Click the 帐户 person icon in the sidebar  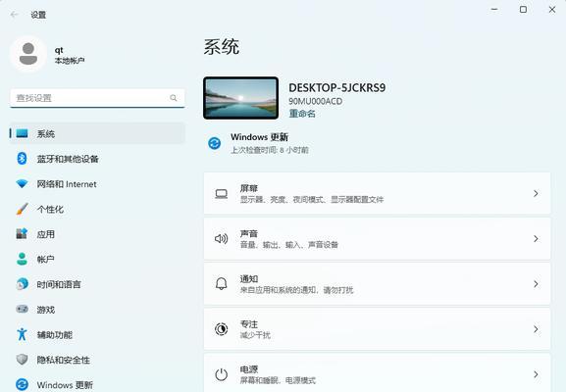pyautogui.click(x=22, y=259)
